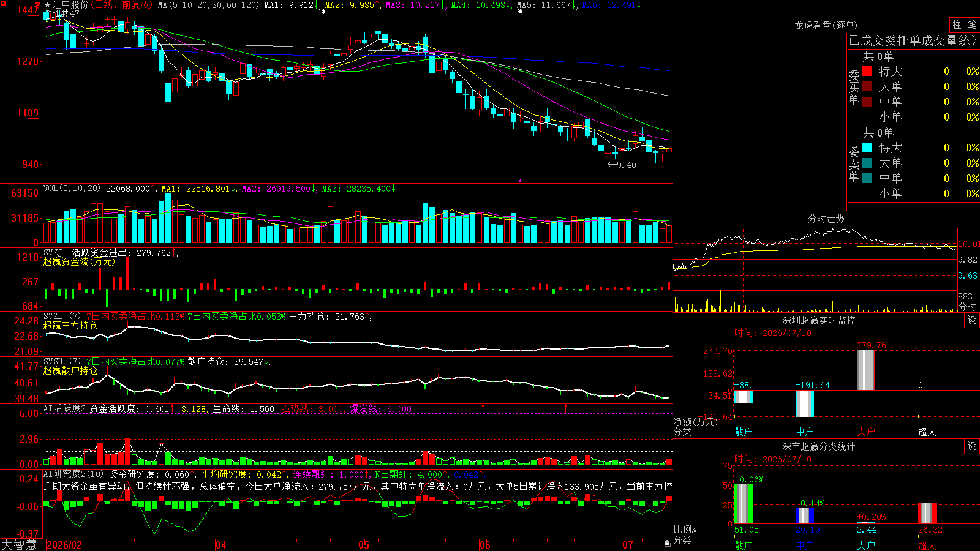This screenshot has height=551, width=980.
Task: Click the 大智慧 logo in the bottom-left corner
Action: pyautogui.click(x=19, y=545)
